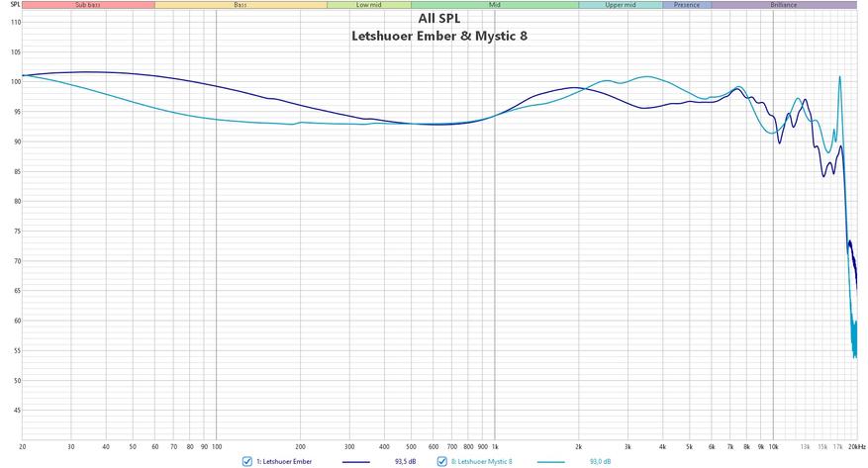Click the Low mid frequency band label
This screenshot has height=468, width=868.
click(369, 4)
